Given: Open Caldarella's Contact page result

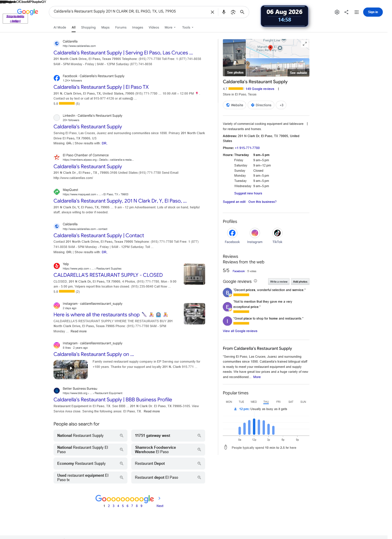Looking at the screenshot, I should point(99,236).
